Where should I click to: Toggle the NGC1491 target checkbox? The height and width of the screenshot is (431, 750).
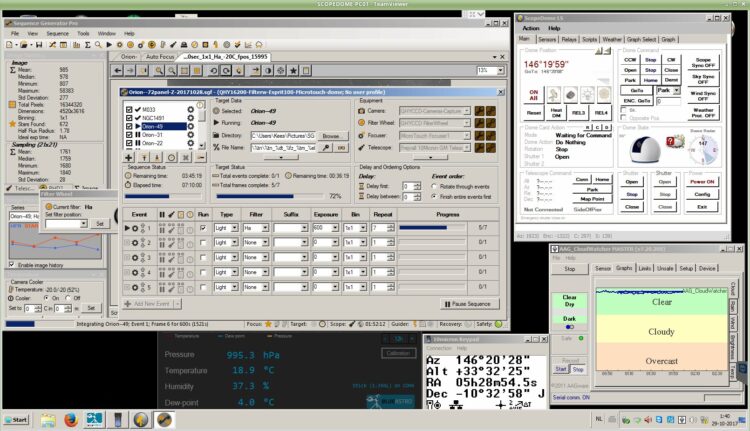tap(129, 118)
